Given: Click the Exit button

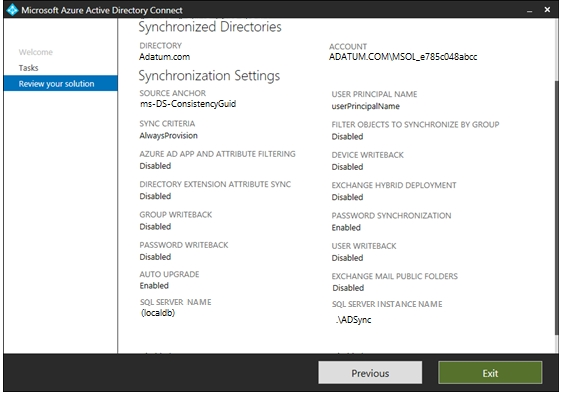Looking at the screenshot, I should tap(490, 373).
